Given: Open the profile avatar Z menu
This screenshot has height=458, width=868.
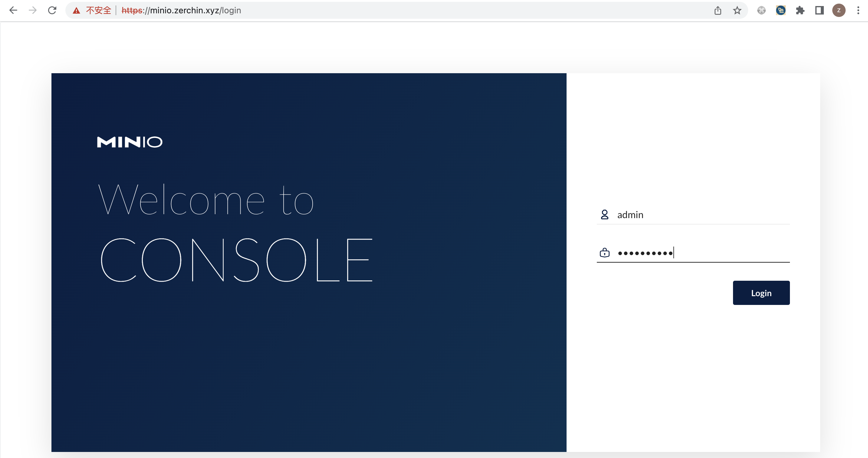Looking at the screenshot, I should 839,11.
